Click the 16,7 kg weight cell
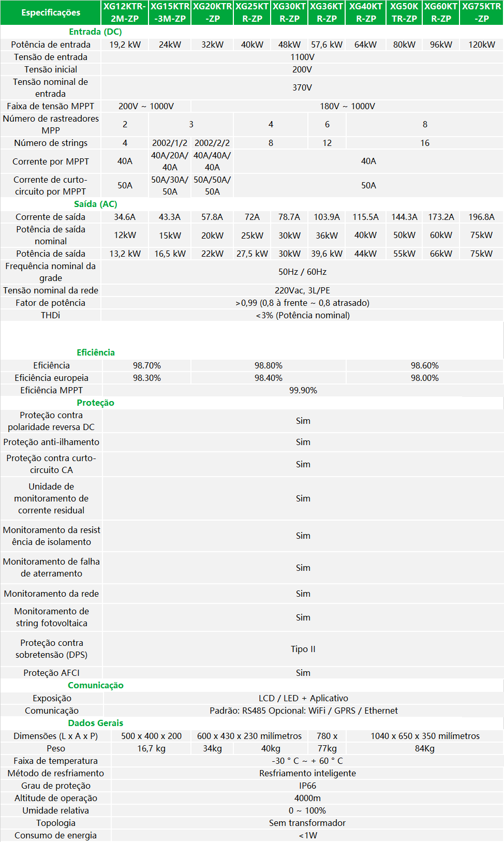 pyautogui.click(x=152, y=748)
